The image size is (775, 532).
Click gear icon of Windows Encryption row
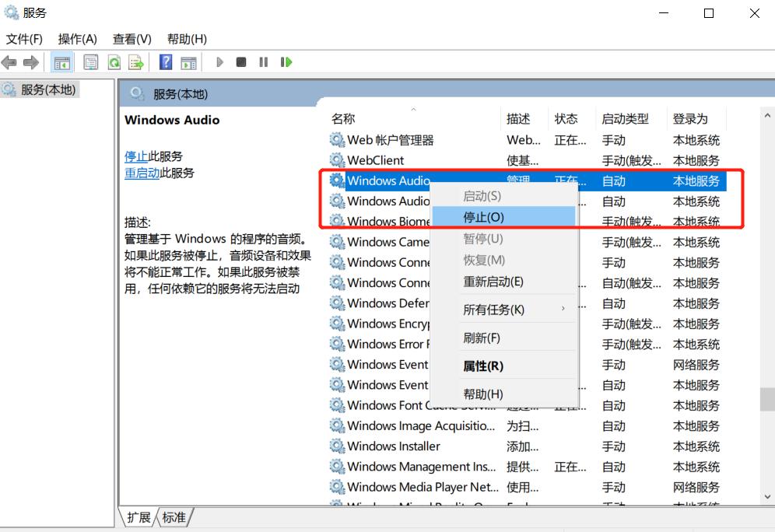337,324
